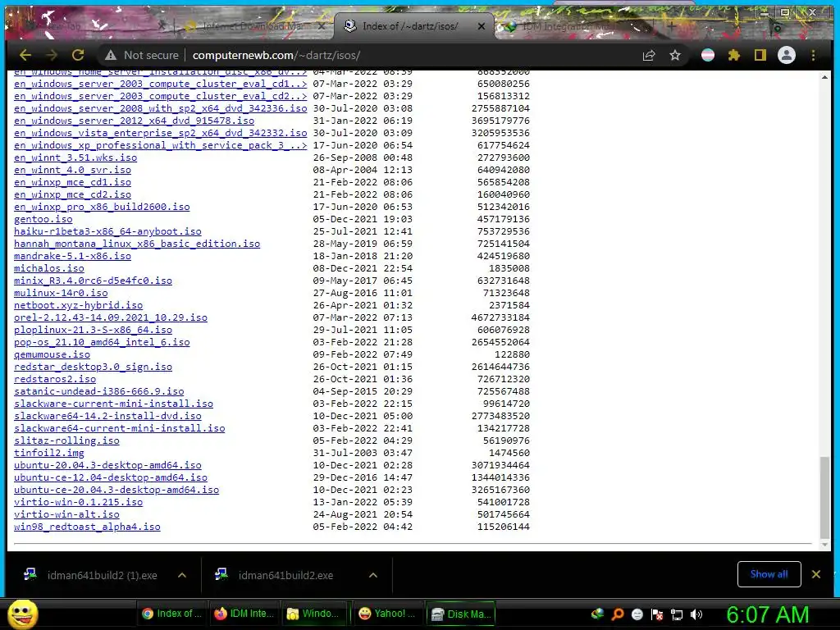
Task: Click the orange magnifier tray icon
Action: [618, 614]
